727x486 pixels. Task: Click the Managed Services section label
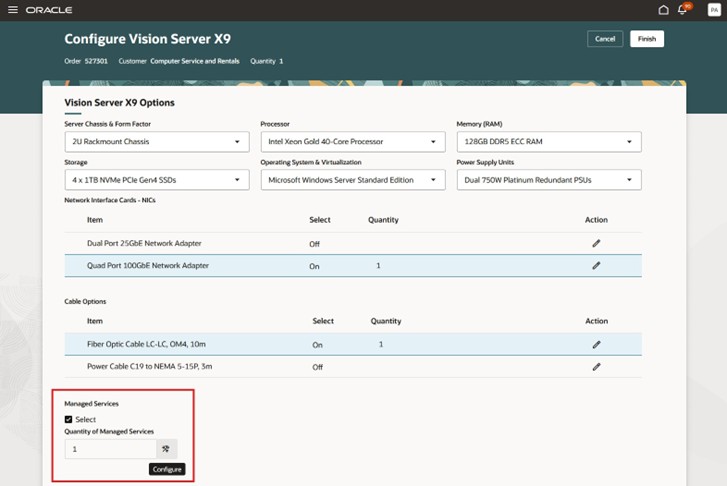tap(91, 404)
